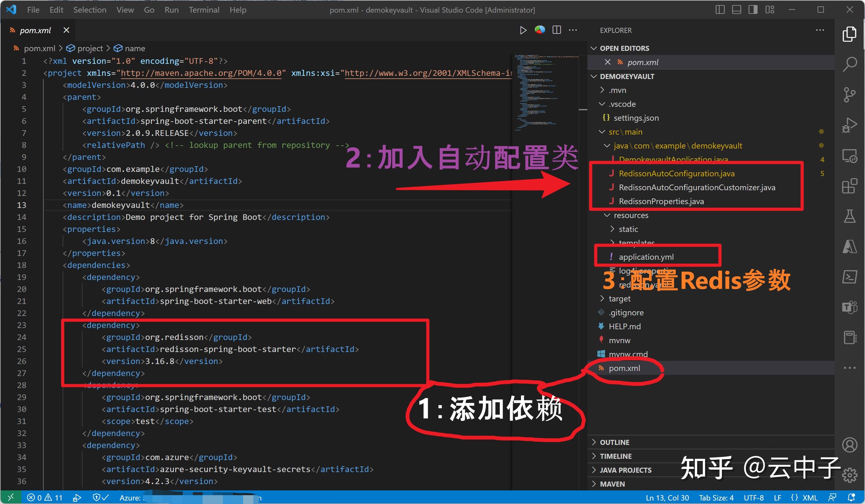Toggle the primary sidebar visibility
Image resolution: width=865 pixels, height=504 pixels.
click(720, 9)
